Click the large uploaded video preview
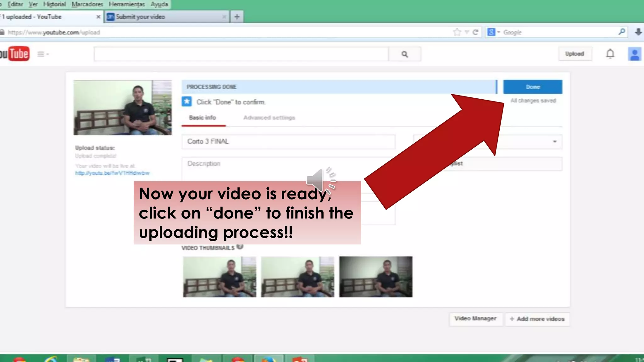The width and height of the screenshot is (644, 362). pos(123,107)
